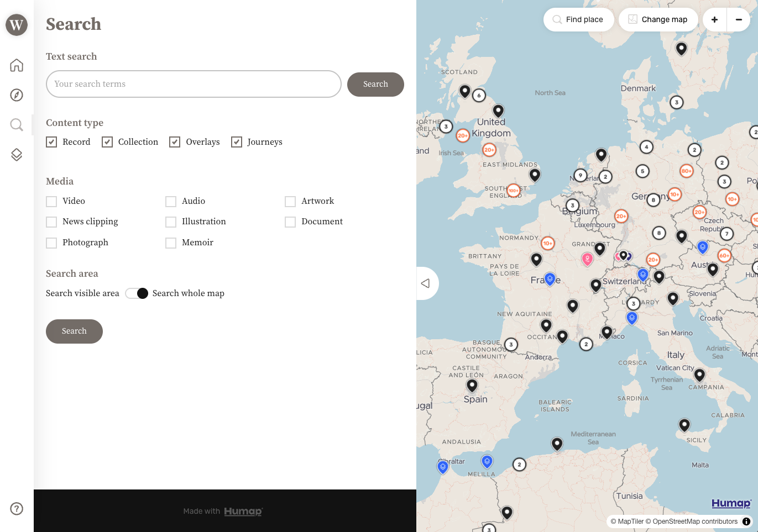This screenshot has height=532, width=758.
Task: Open the Home icon in sidebar
Action: point(17,65)
